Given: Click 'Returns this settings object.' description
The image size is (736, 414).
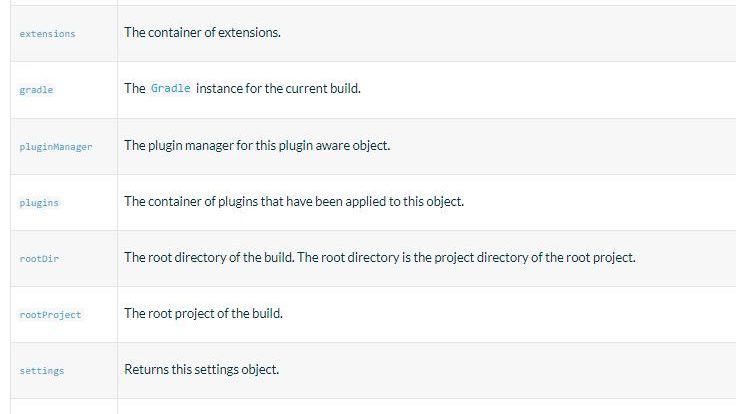Looking at the screenshot, I should point(201,369).
